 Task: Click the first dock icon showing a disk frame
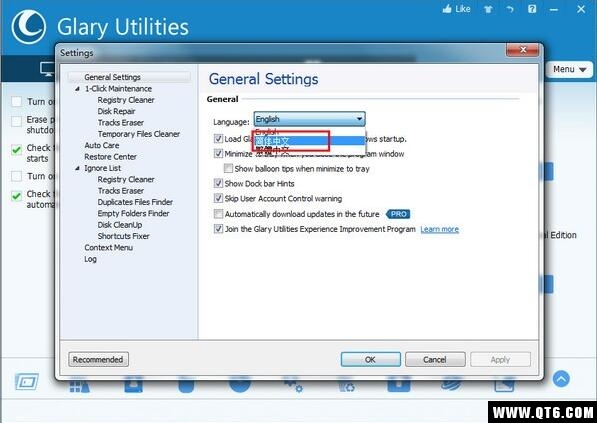coord(27,381)
